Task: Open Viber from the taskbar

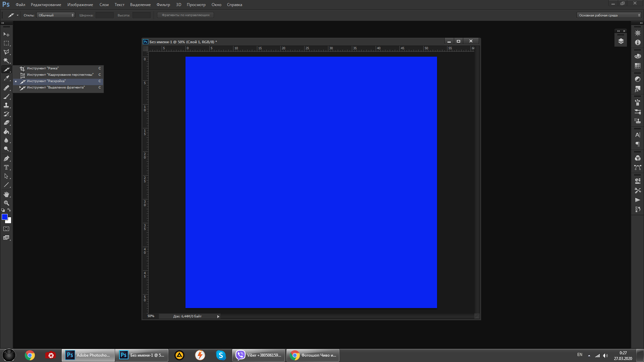Action: tap(259, 355)
